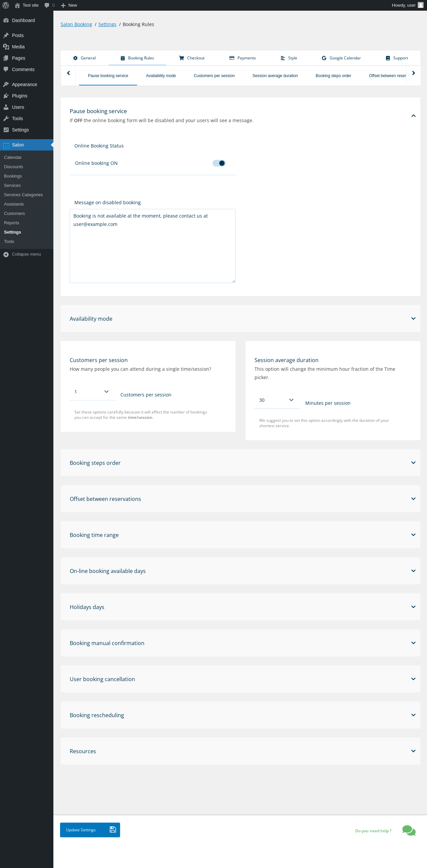Open the Minutes per session dropdown
This screenshot has width=427, height=868.
click(277, 400)
